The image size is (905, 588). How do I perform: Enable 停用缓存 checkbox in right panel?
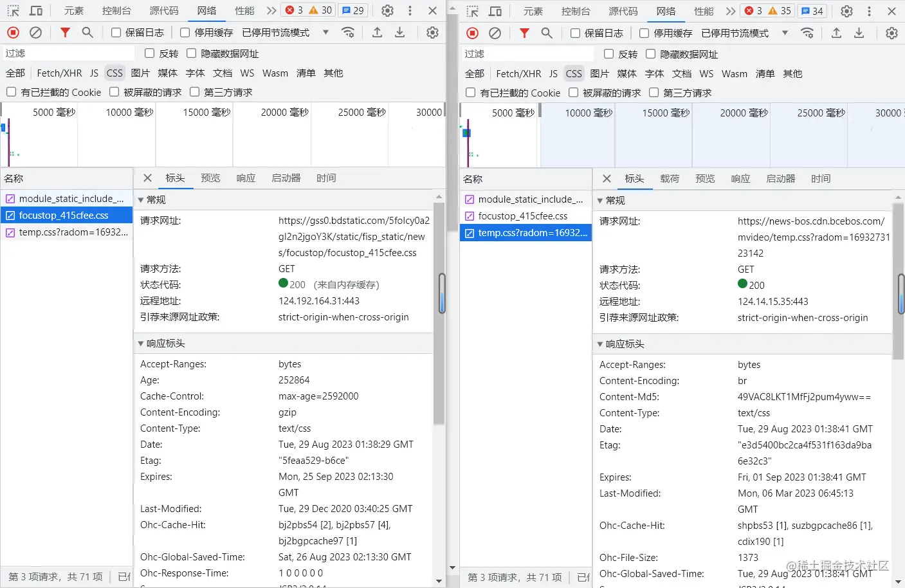[644, 33]
